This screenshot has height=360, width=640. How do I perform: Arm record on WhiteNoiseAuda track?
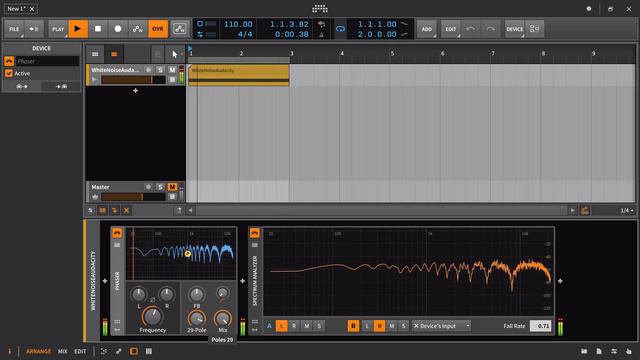(x=149, y=70)
